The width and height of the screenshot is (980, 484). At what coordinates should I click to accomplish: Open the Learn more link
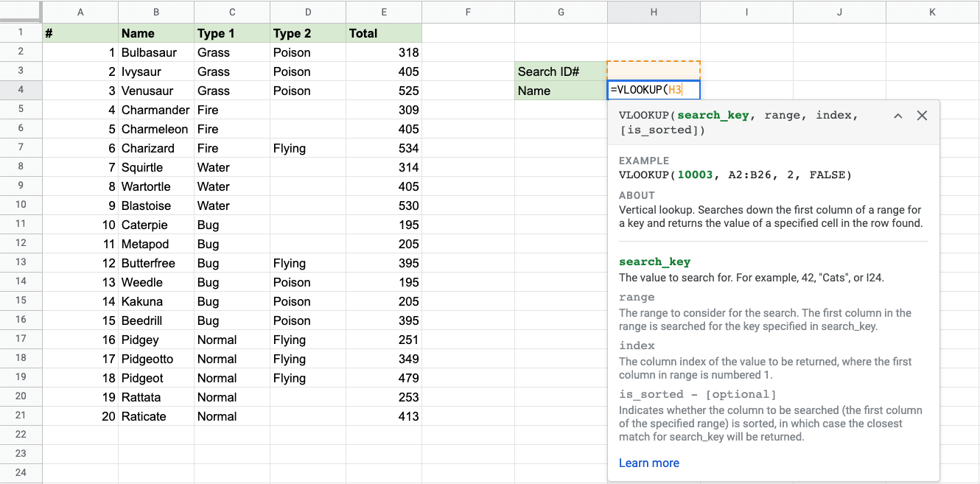[648, 463]
